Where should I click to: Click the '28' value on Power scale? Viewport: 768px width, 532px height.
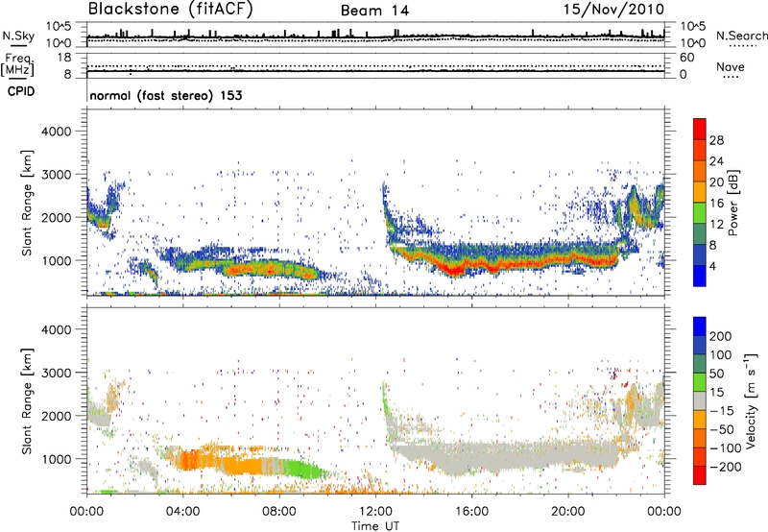(x=716, y=140)
